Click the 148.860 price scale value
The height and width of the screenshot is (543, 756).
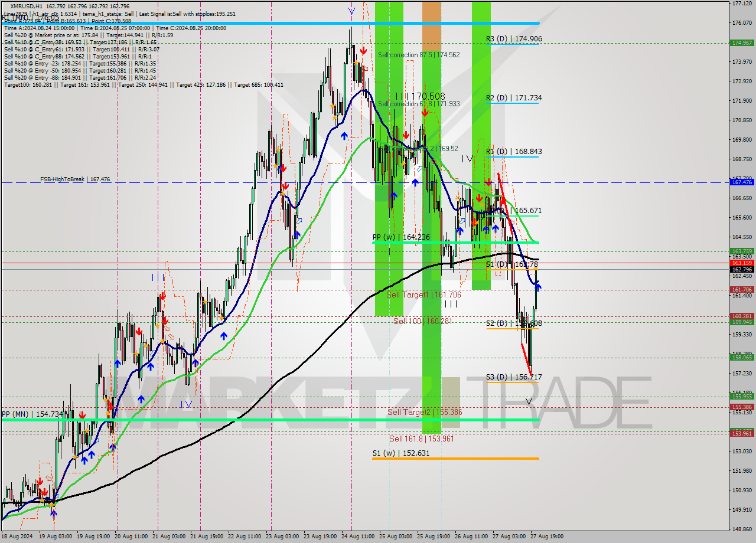point(742,529)
